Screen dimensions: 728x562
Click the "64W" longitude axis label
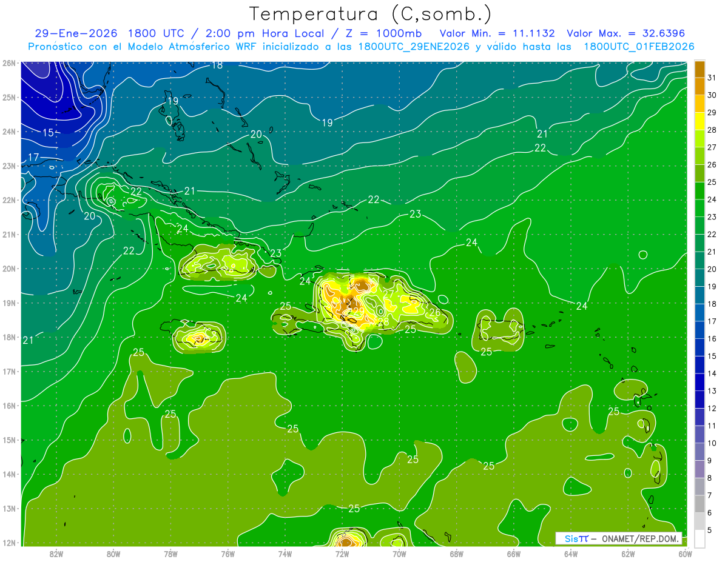coord(571,554)
